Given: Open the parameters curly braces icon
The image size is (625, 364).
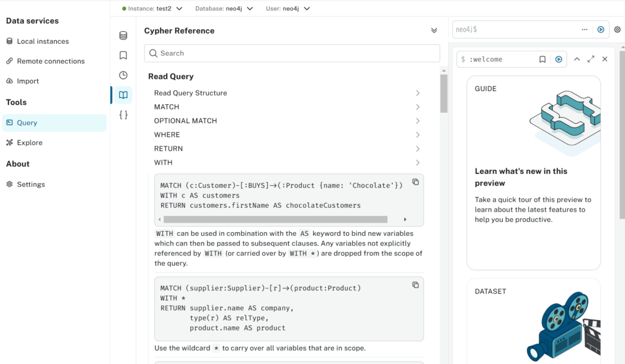Looking at the screenshot, I should (123, 115).
